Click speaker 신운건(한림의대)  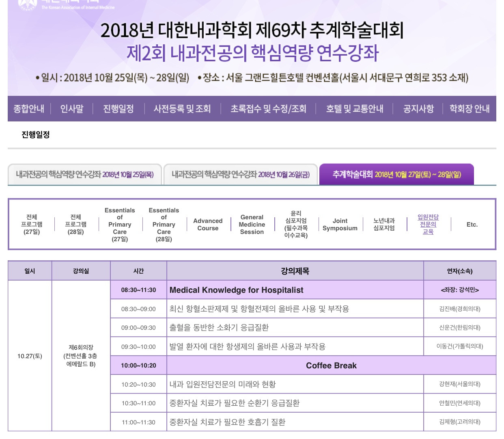[x=460, y=328]
